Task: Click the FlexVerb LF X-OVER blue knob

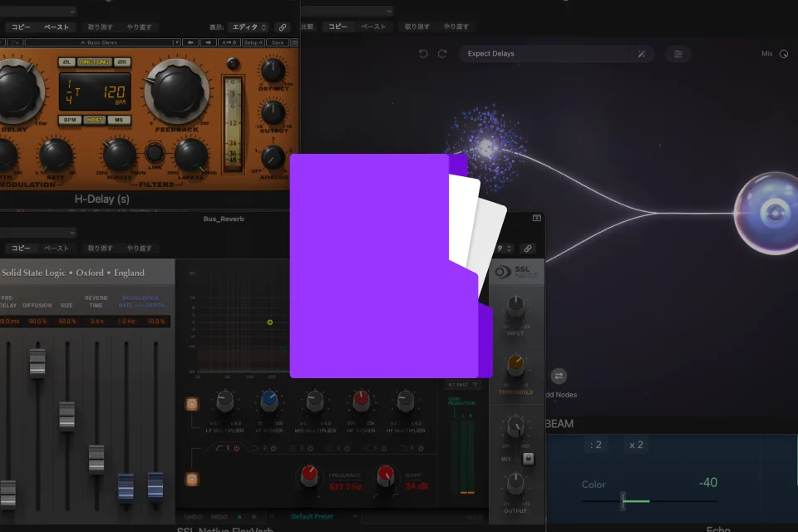Action: pyautogui.click(x=269, y=401)
